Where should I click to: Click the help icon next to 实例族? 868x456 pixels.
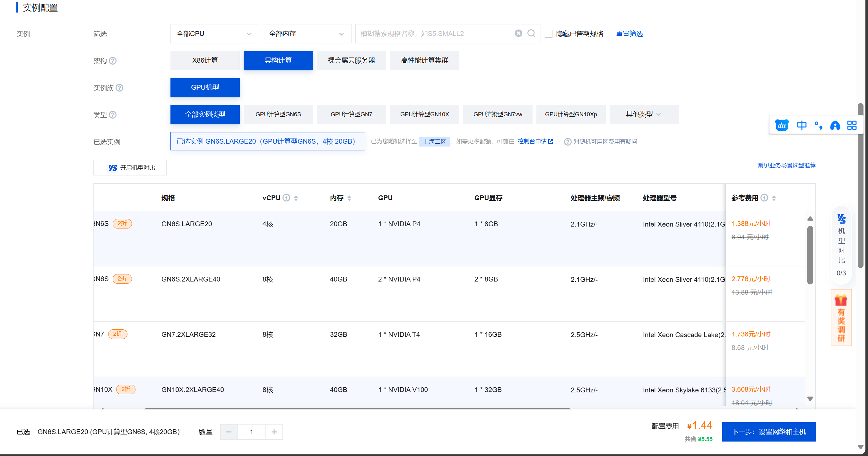(119, 88)
